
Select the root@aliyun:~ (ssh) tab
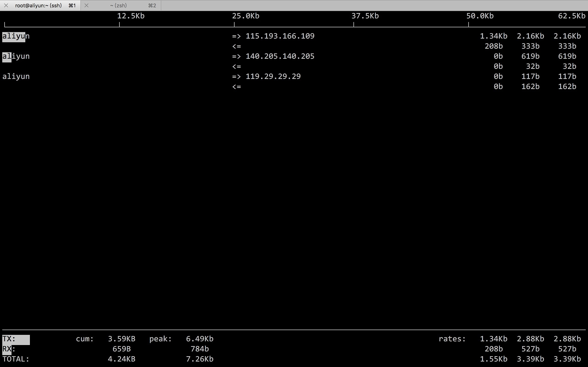pyautogui.click(x=38, y=5)
